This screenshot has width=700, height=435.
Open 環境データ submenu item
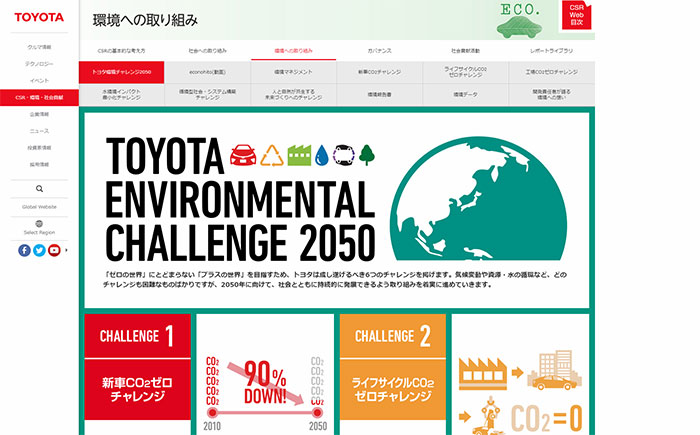465,94
